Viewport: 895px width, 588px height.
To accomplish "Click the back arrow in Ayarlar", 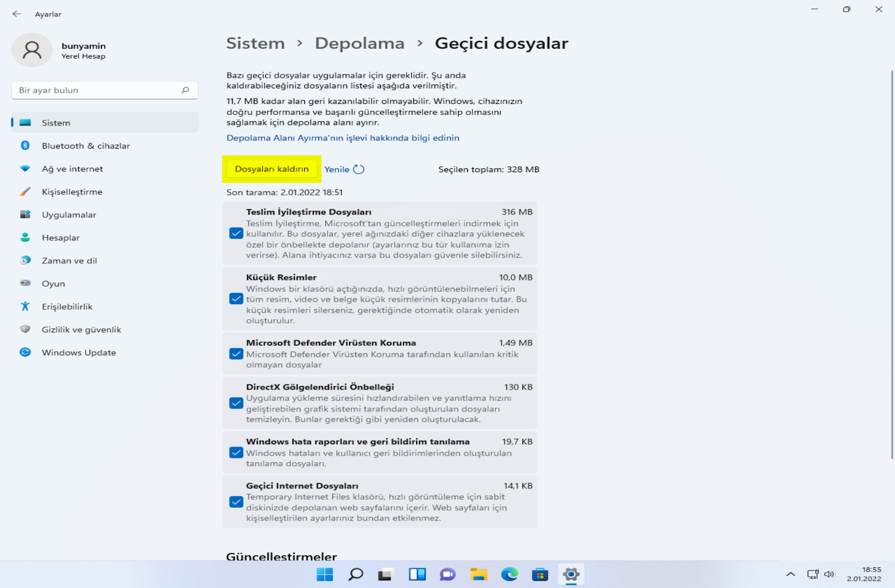I will (17, 14).
